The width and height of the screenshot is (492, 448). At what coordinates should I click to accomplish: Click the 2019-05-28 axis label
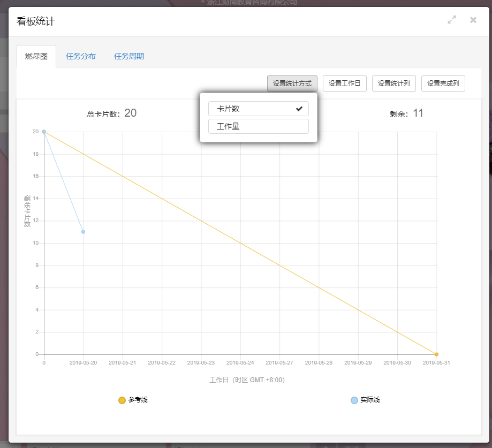(319, 363)
